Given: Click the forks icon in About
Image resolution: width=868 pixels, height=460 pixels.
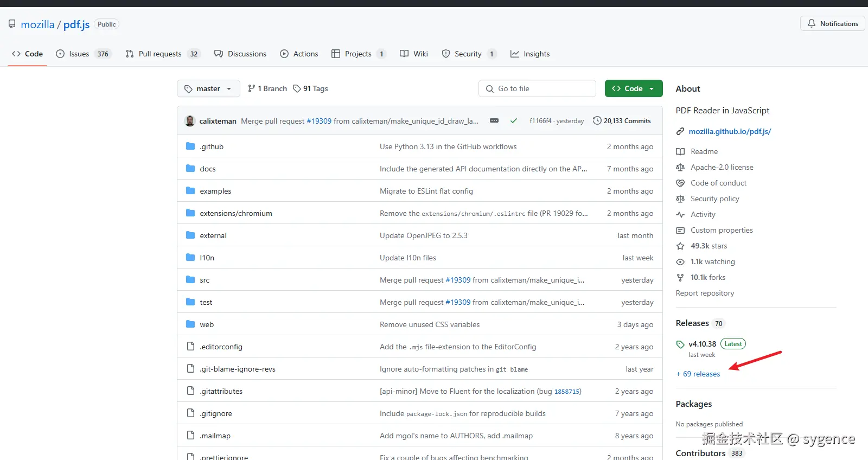Looking at the screenshot, I should click(x=680, y=278).
